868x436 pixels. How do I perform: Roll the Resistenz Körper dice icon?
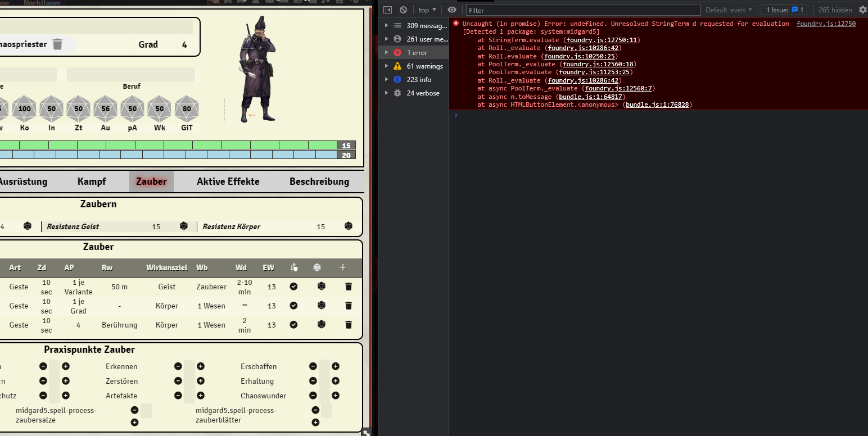pyautogui.click(x=348, y=226)
